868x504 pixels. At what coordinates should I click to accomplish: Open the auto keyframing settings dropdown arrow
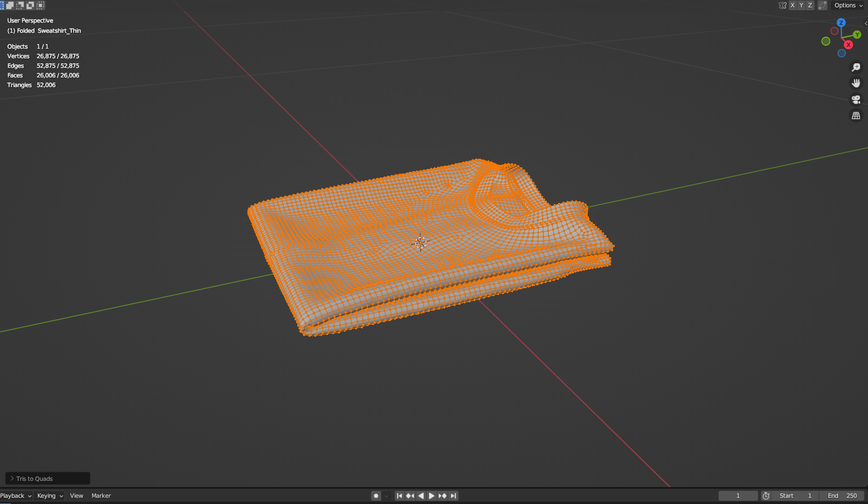[x=387, y=496]
